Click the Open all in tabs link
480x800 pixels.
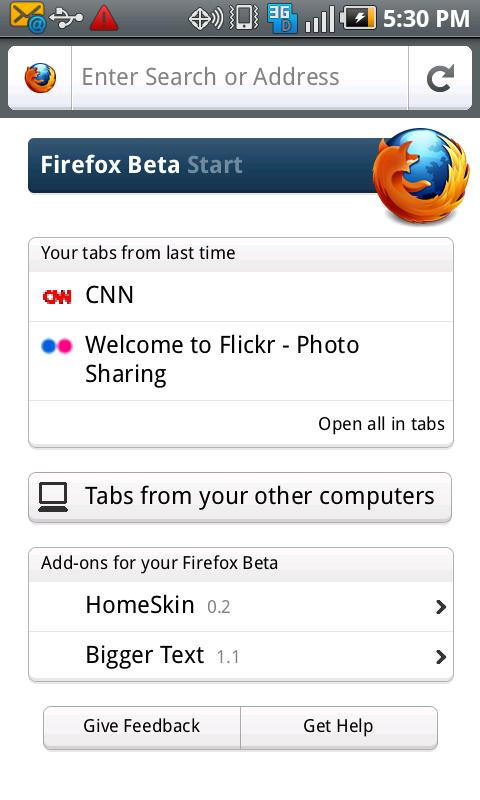pos(381,424)
